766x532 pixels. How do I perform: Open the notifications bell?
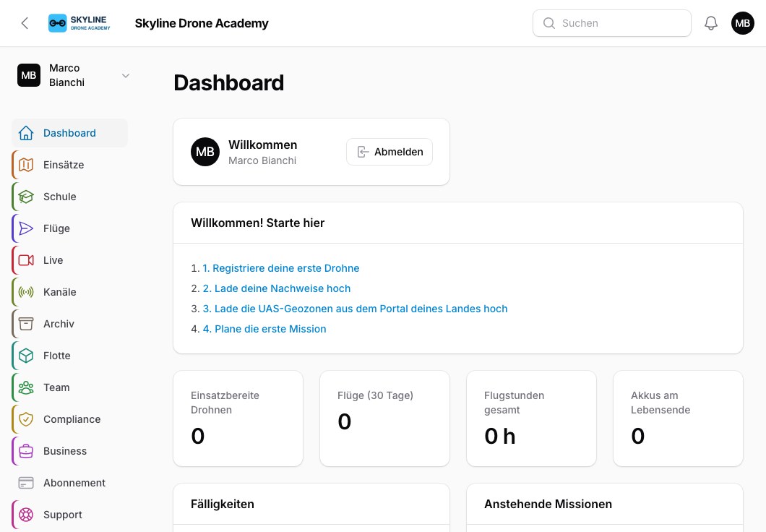pos(711,23)
